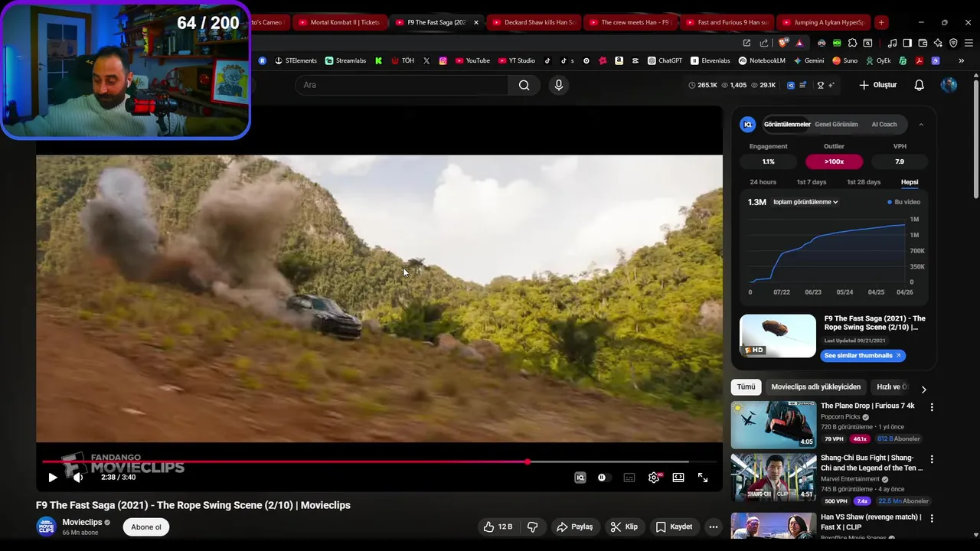This screenshot has width=980, height=551.
Task: Open YT Studio bookmark
Action: click(516, 60)
